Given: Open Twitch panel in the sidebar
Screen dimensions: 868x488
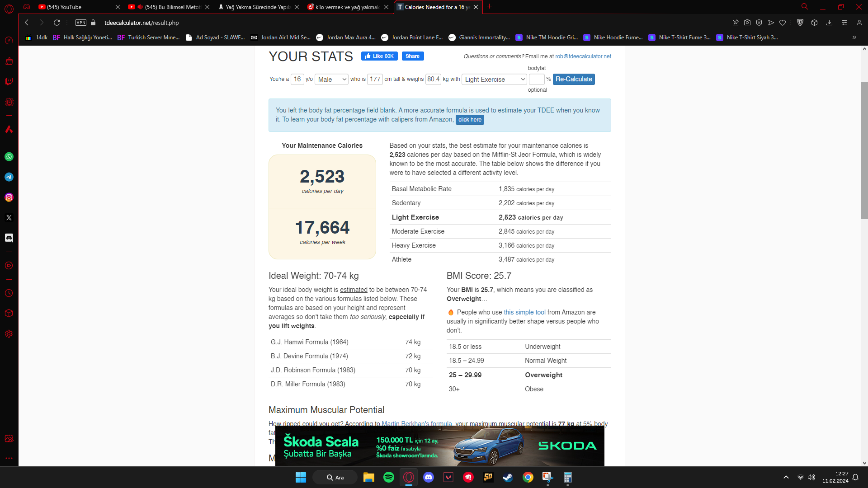Looking at the screenshot, I should click(9, 82).
